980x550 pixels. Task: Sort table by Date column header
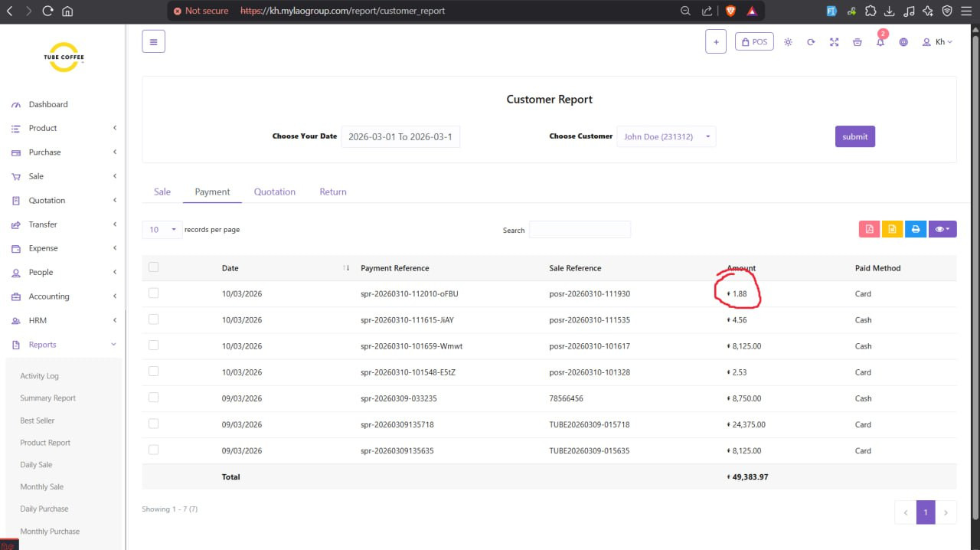pyautogui.click(x=284, y=268)
